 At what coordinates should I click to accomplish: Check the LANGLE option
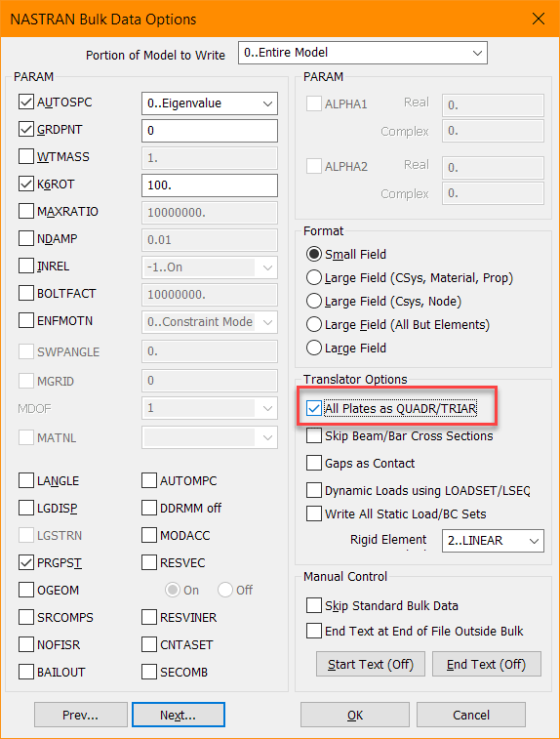[x=26, y=480]
